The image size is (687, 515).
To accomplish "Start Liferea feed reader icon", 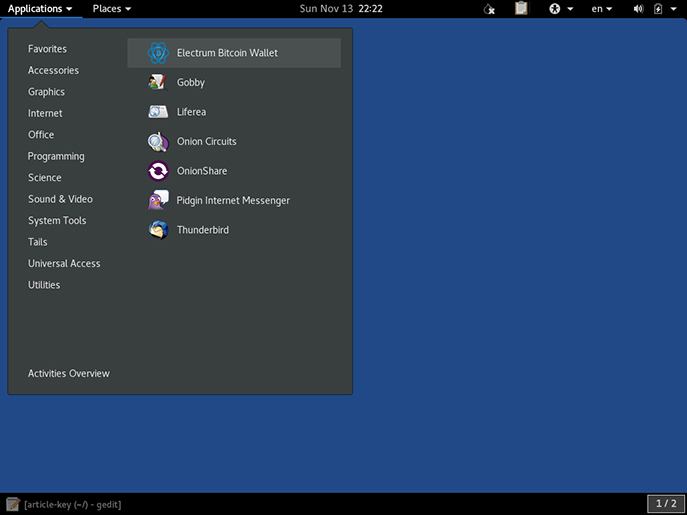I will click(158, 112).
